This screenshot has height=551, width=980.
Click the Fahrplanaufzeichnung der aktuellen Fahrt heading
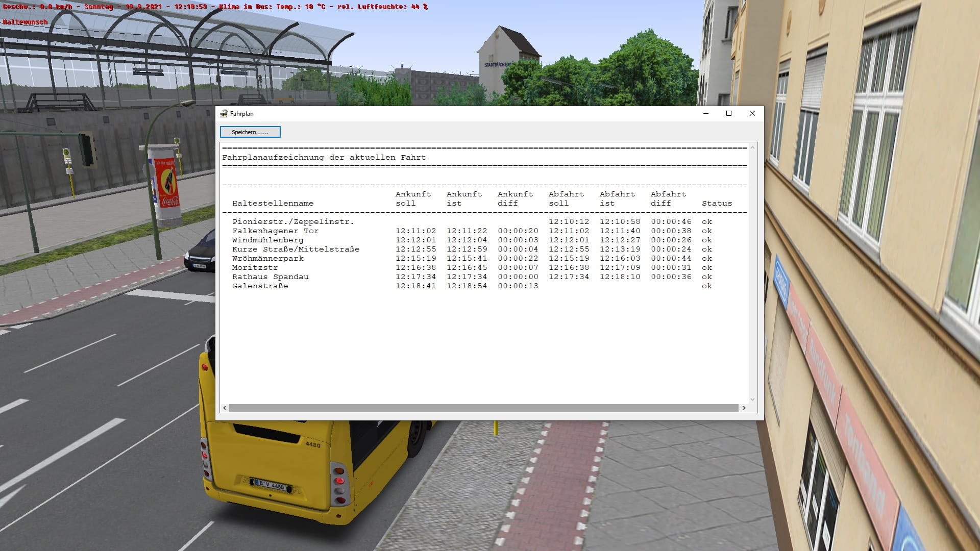324,158
